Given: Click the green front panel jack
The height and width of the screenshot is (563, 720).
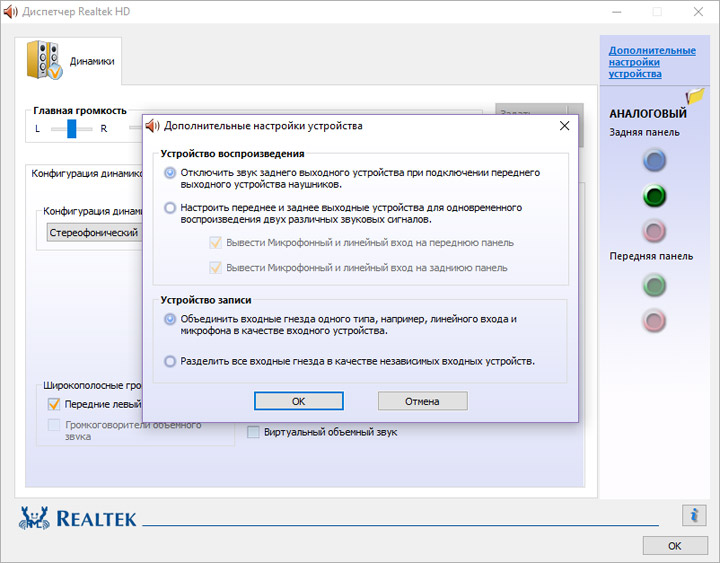Looking at the screenshot, I should pyautogui.click(x=654, y=285).
